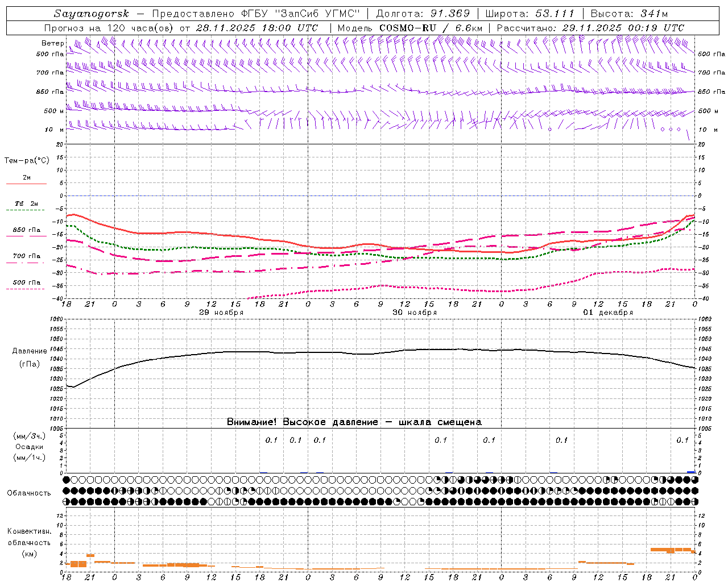Image resolution: width=728 pixels, height=582 pixels.
Task: Select the '(мм/1ч.)' precipitation unit label
Action: pos(30,458)
